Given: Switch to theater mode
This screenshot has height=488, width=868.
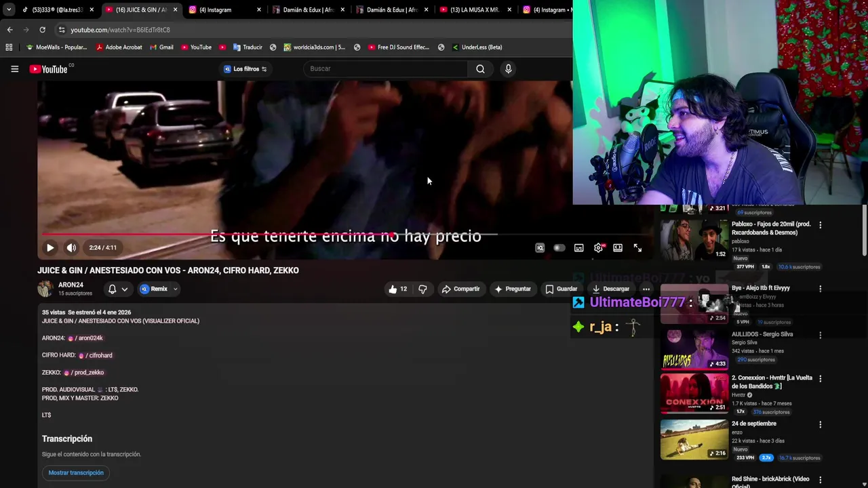Looking at the screenshot, I should pyautogui.click(x=618, y=248).
